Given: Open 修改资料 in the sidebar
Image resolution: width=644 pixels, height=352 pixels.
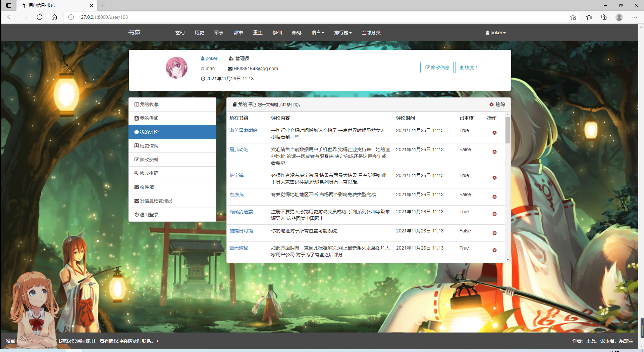Looking at the screenshot, I should tap(172, 160).
